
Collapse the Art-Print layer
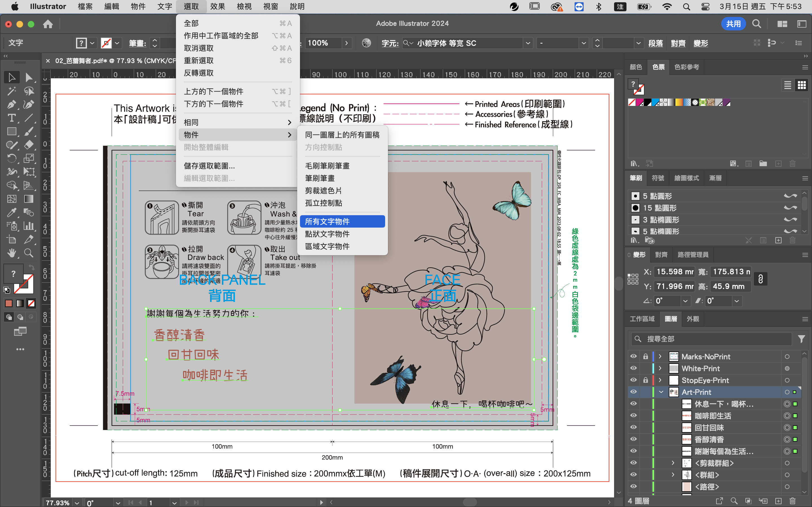point(661,392)
